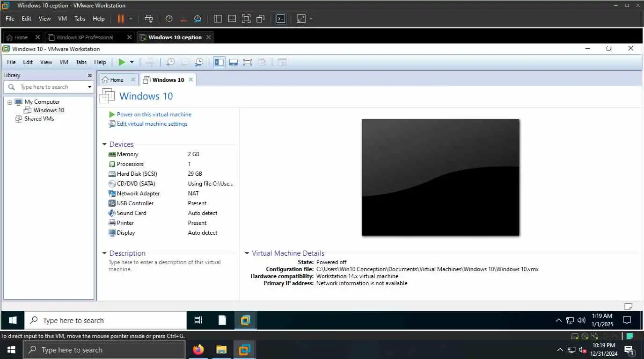644x359 pixels.
Task: Select inner Home tab
Action: click(113, 80)
